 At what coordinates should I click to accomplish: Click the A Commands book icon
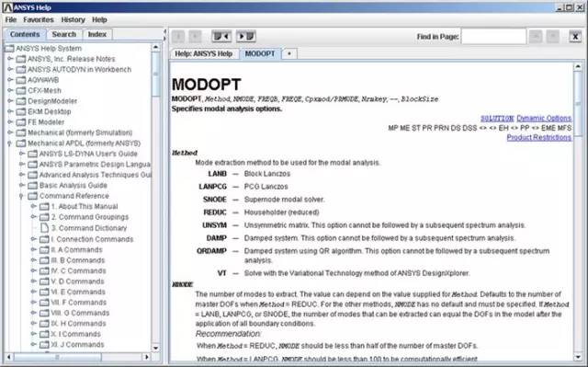click(x=44, y=249)
